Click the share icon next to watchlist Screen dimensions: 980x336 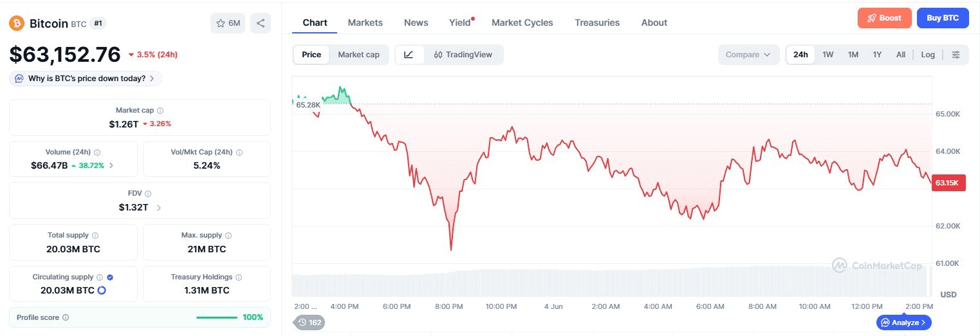pos(261,23)
